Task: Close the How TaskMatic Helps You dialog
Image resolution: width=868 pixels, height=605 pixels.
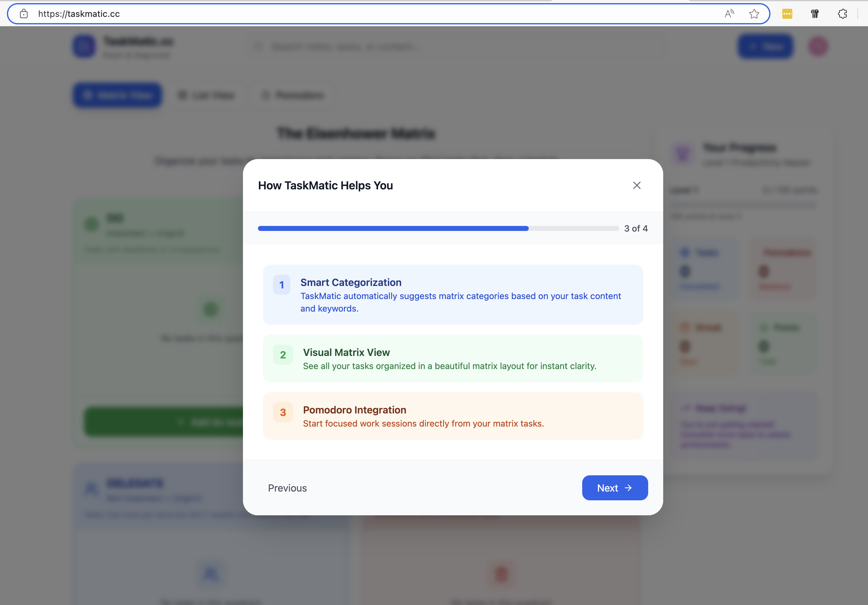Action: (x=637, y=185)
